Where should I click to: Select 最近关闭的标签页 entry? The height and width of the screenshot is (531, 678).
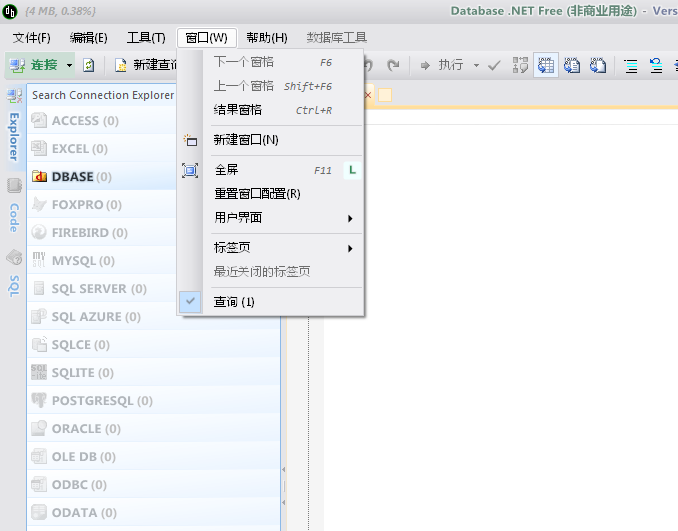pos(272,272)
